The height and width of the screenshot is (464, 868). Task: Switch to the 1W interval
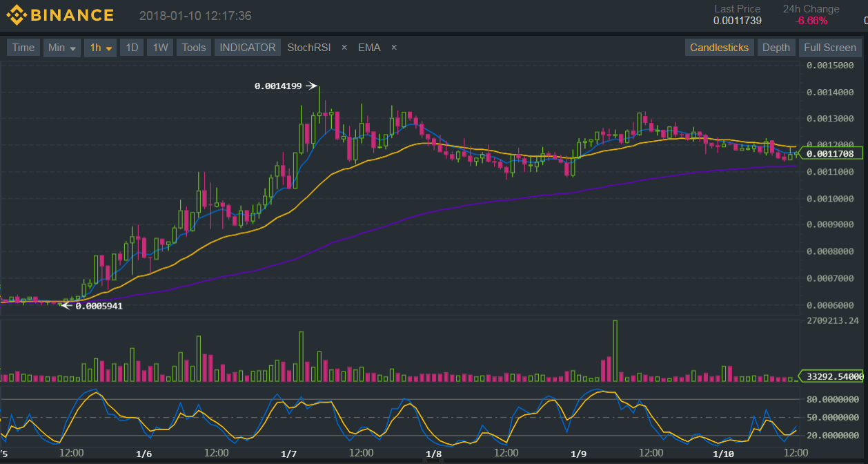(160, 48)
